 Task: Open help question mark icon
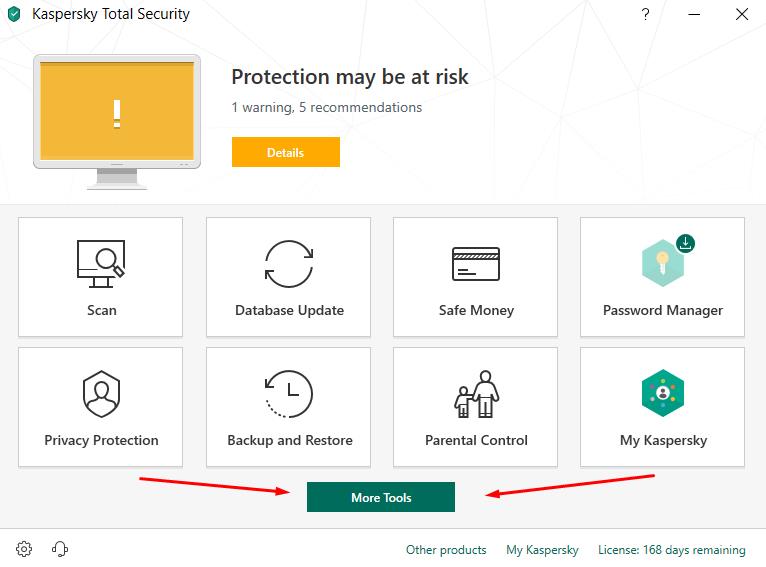[645, 14]
